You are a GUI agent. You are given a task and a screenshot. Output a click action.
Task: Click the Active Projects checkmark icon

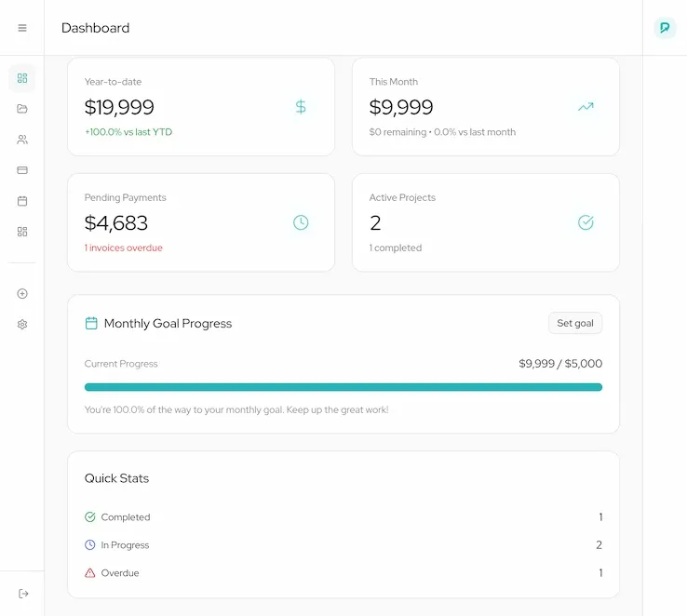tap(586, 222)
